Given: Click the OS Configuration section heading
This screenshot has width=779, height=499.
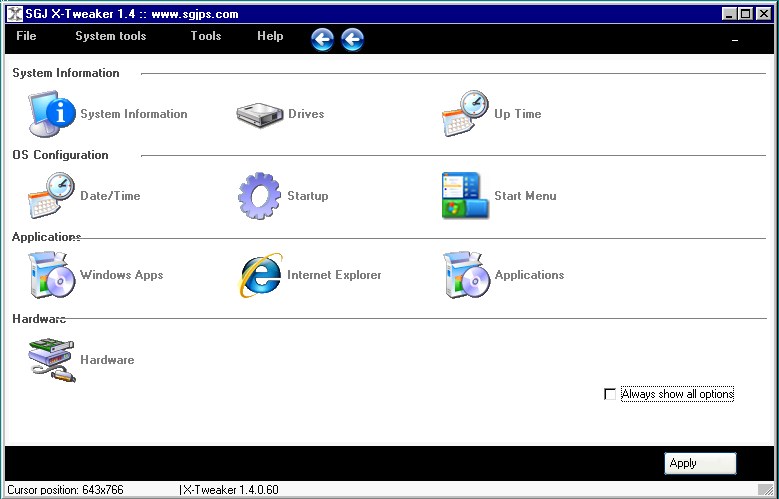Looking at the screenshot, I should (x=60, y=155).
